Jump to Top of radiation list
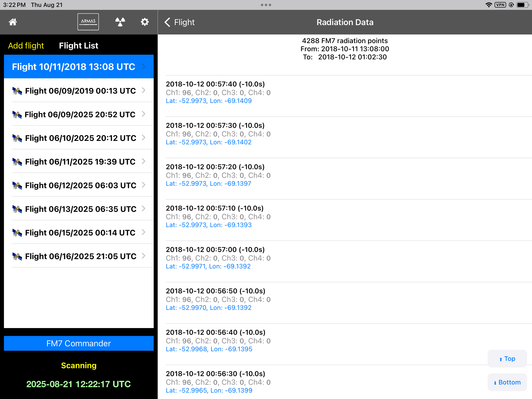The width and height of the screenshot is (532, 399). point(507,359)
